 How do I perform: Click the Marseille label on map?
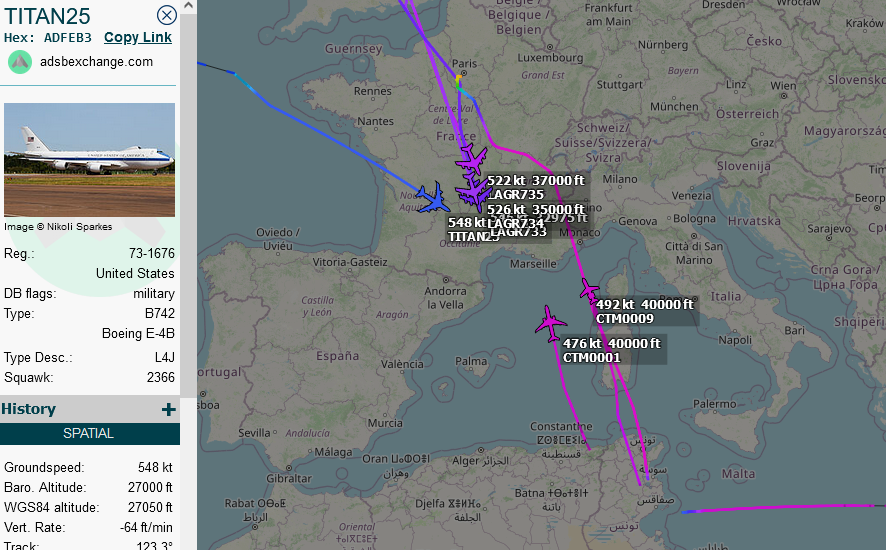coord(533,264)
